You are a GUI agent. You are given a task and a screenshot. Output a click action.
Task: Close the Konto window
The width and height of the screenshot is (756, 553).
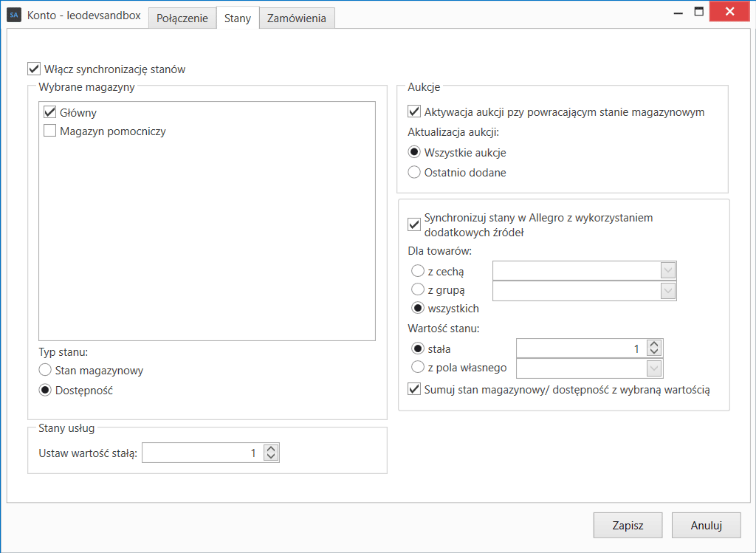click(x=729, y=12)
